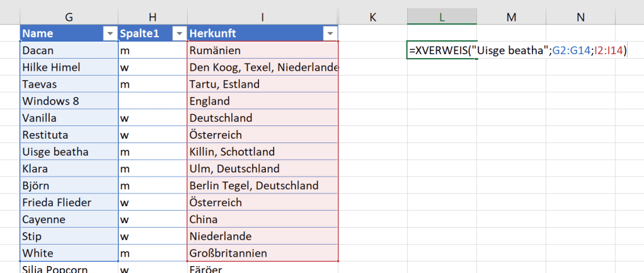Screen dimensions: 644x273
Task: Select column G header
Action: pos(68,17)
